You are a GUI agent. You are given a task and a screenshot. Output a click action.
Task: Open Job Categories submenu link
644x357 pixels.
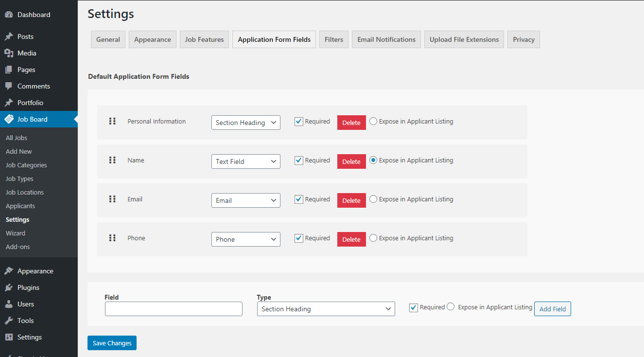tap(26, 165)
